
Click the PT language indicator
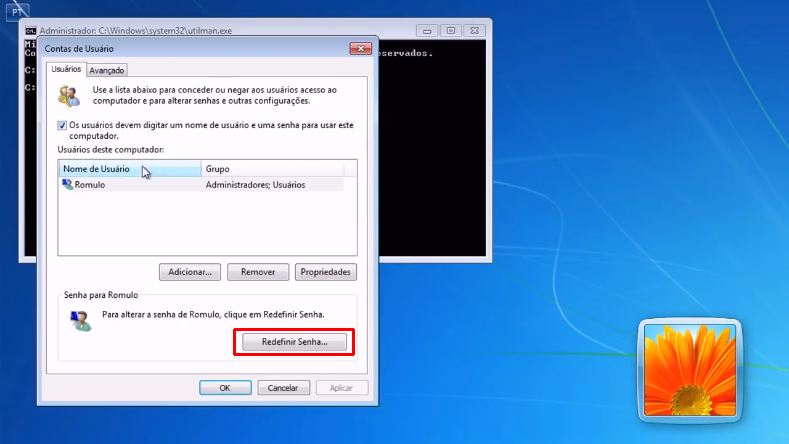coord(18,12)
